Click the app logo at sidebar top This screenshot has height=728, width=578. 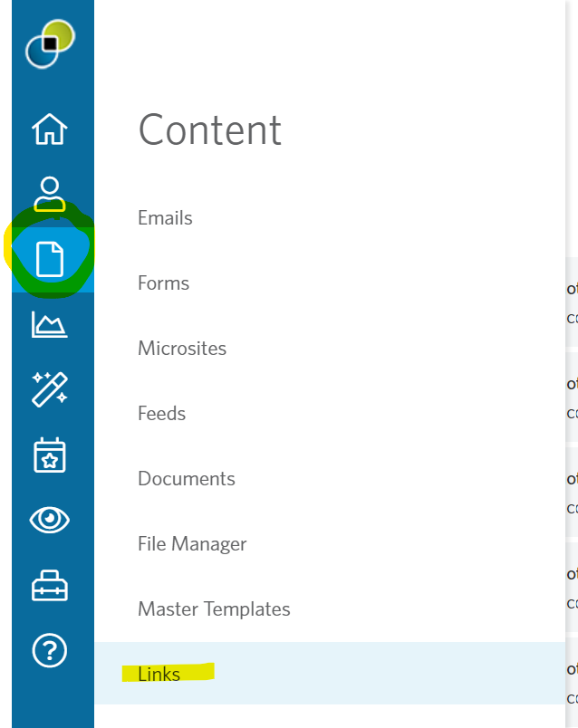(x=50, y=44)
